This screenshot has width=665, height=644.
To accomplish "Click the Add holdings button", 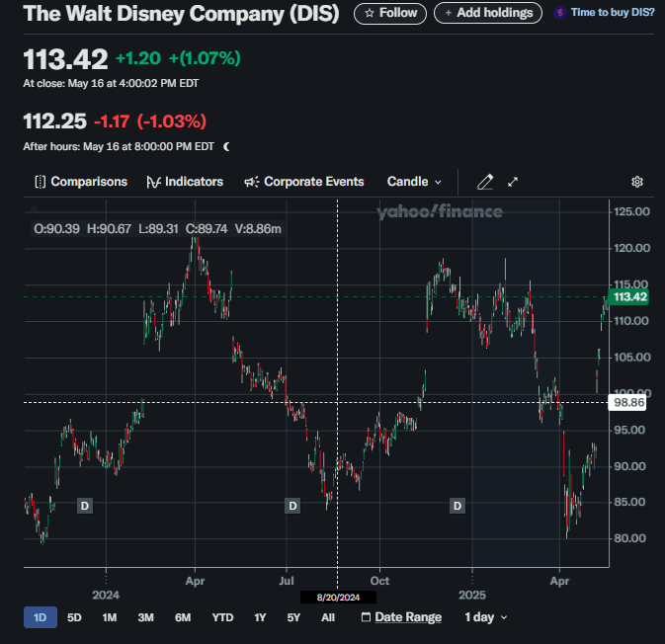I will point(488,13).
